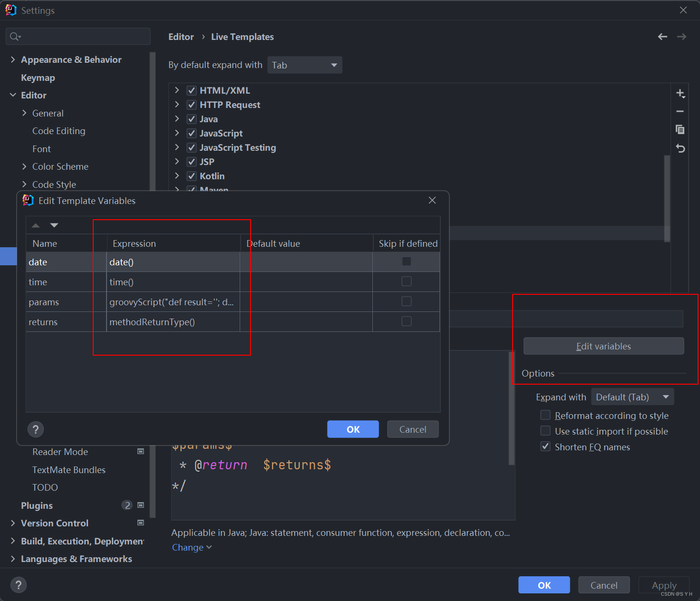Click the settings search field

click(x=78, y=37)
